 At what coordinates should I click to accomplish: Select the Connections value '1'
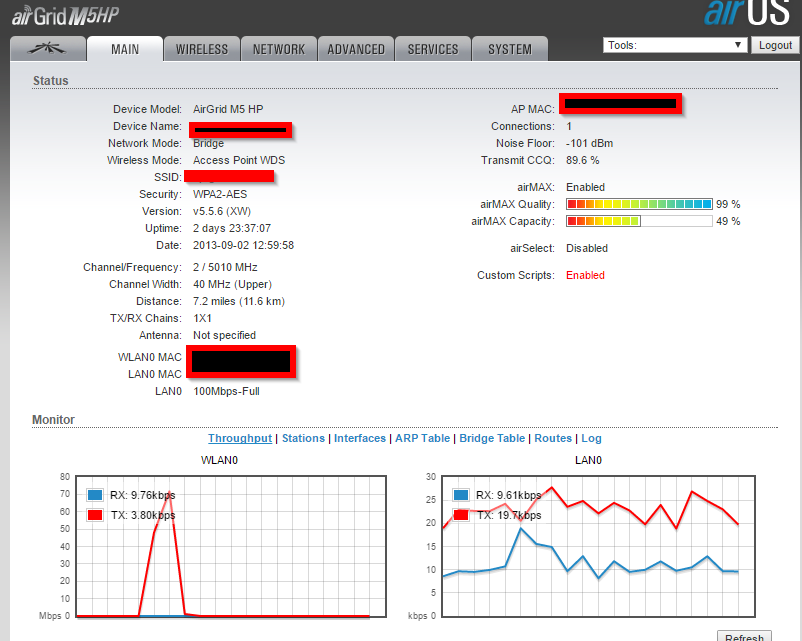coord(569,126)
